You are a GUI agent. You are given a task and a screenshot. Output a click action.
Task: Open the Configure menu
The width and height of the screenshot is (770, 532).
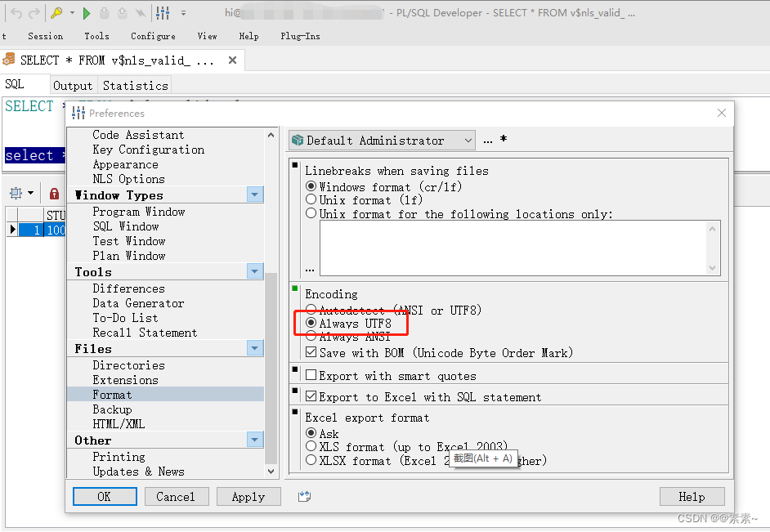pyautogui.click(x=153, y=36)
